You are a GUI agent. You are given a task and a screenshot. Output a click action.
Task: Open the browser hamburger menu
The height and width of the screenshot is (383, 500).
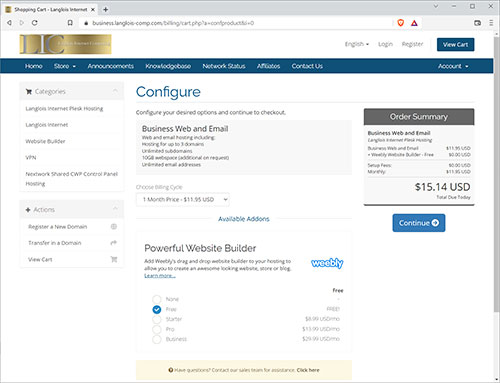[x=491, y=23]
